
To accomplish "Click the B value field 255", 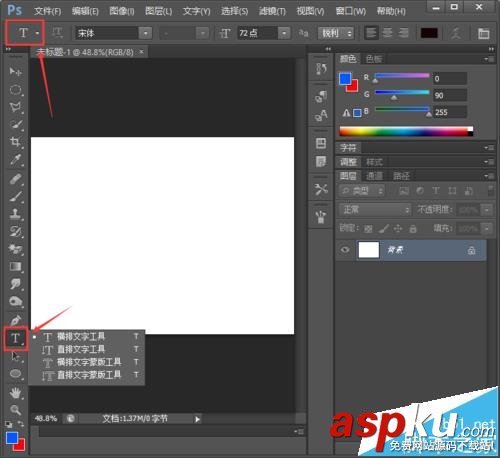I will pyautogui.click(x=450, y=112).
